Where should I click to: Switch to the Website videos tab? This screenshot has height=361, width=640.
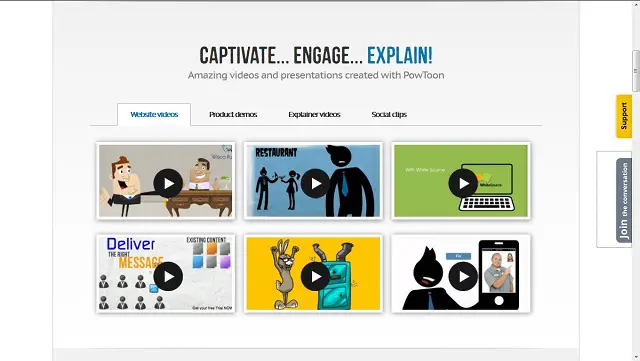(154, 114)
